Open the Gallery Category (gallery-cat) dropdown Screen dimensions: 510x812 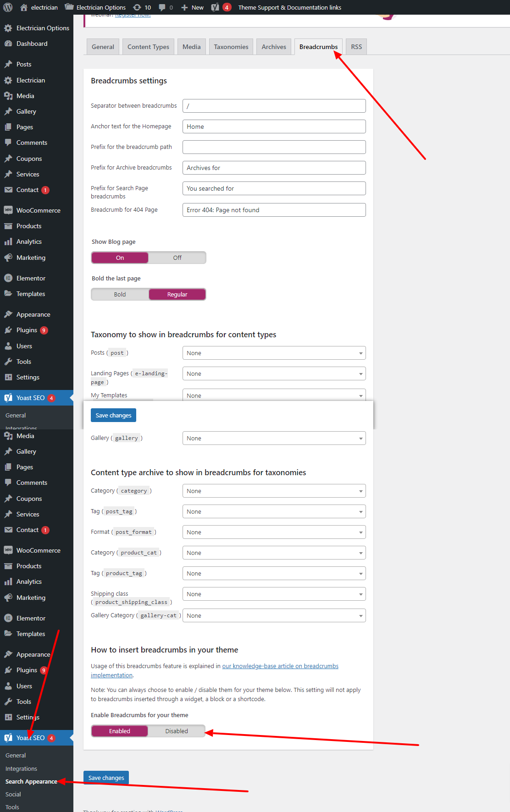click(x=274, y=616)
